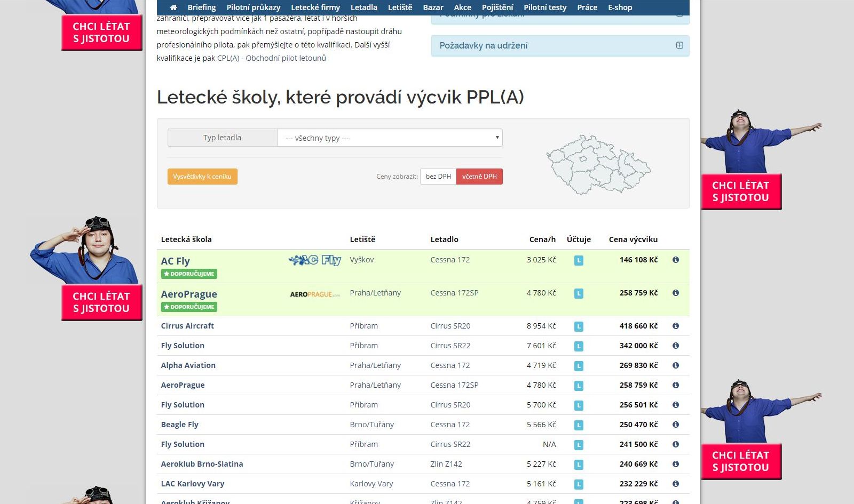Click the Letecká škola column header

pos(186,239)
